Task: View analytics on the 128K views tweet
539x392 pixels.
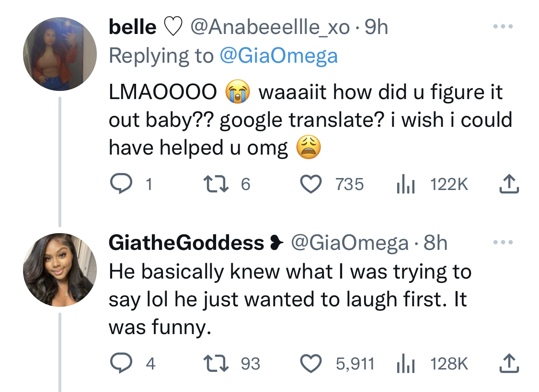Action: (406, 364)
